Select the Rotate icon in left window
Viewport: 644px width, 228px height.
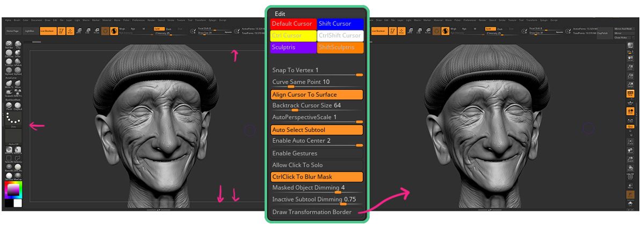click(96, 31)
